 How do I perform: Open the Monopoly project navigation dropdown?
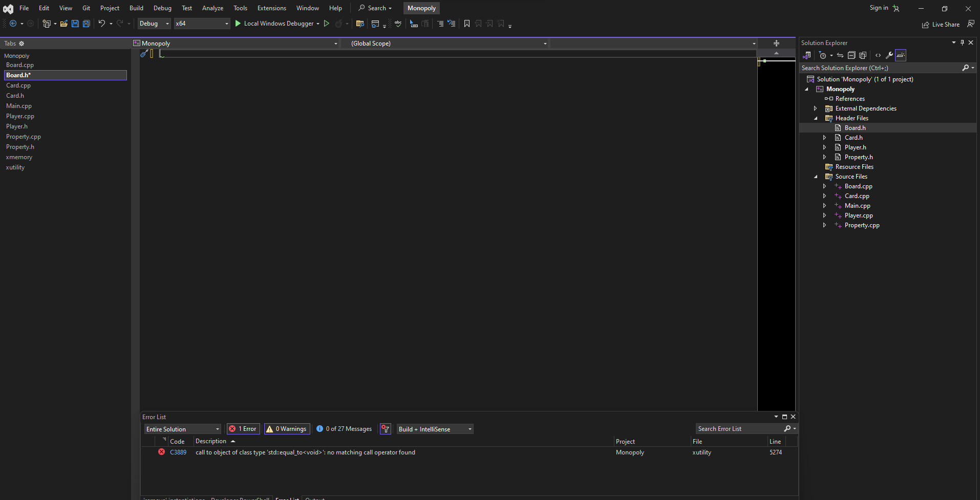[x=236, y=44]
